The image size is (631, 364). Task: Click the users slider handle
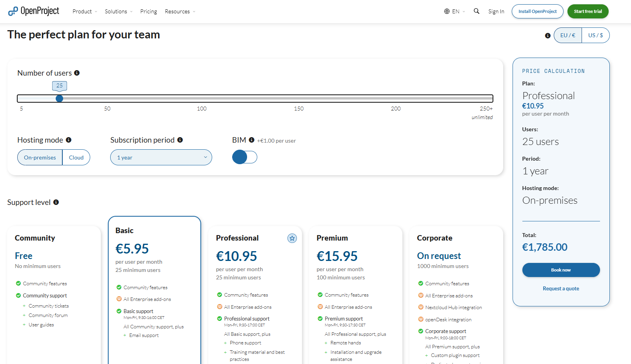point(59,98)
